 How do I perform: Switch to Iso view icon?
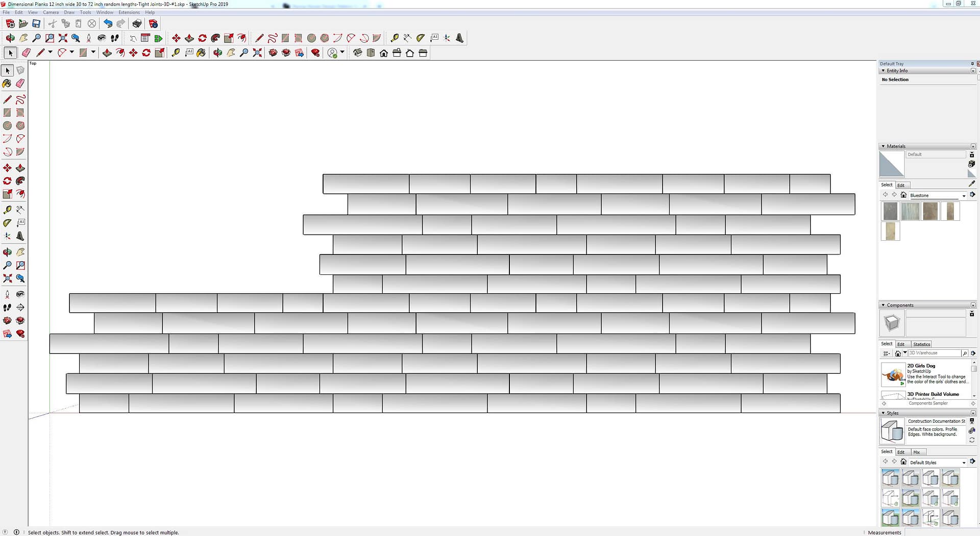pyautogui.click(x=357, y=53)
